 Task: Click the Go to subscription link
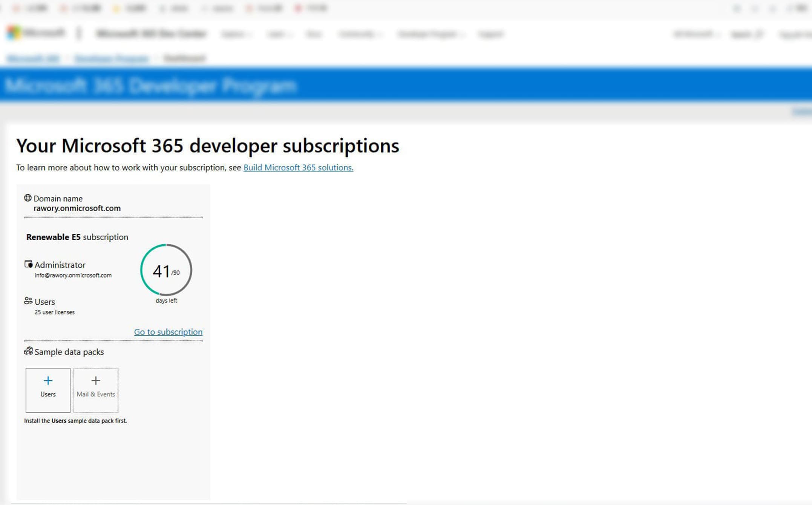pos(168,332)
